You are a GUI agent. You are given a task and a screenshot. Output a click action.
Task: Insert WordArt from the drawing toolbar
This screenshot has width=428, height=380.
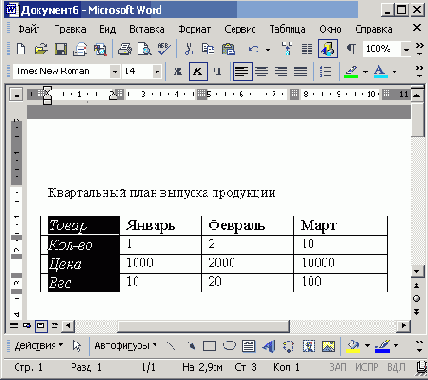tap(269, 346)
